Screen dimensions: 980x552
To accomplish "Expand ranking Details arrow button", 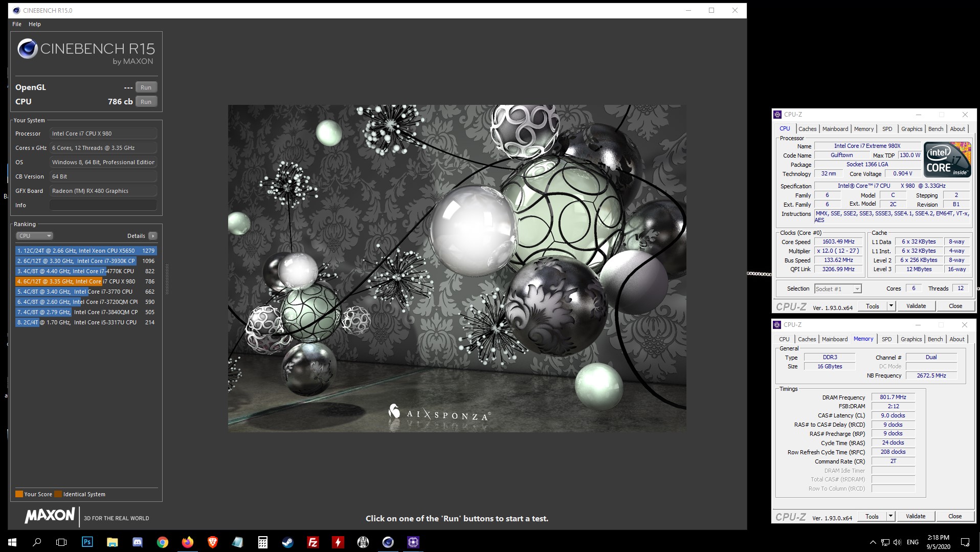I will click(152, 236).
